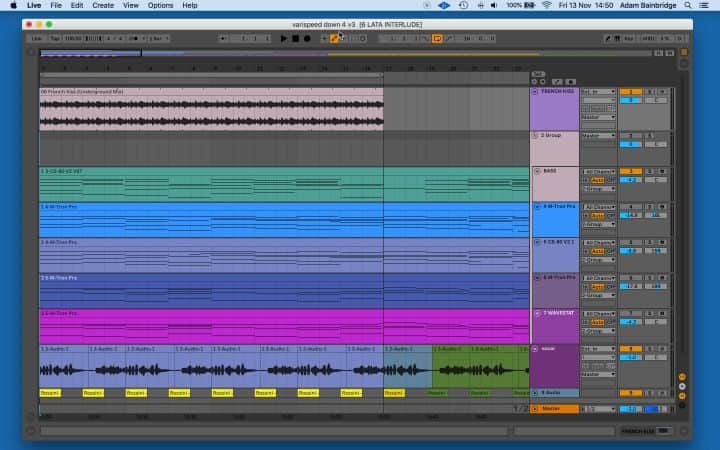Optimize arrangement height H button
Screen dimensions: 720x450
658,53
